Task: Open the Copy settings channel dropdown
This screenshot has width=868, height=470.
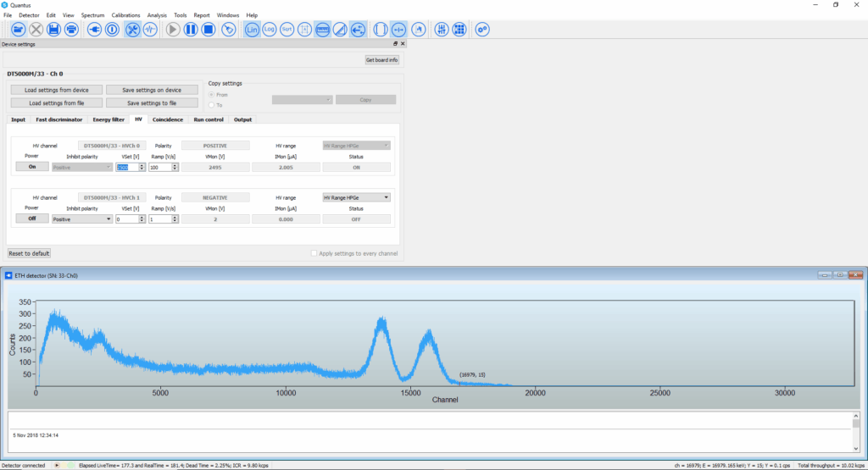Action: coord(302,100)
